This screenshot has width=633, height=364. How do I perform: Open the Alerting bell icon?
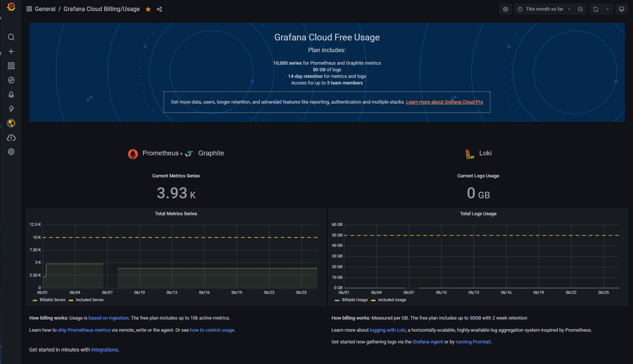[x=11, y=94]
